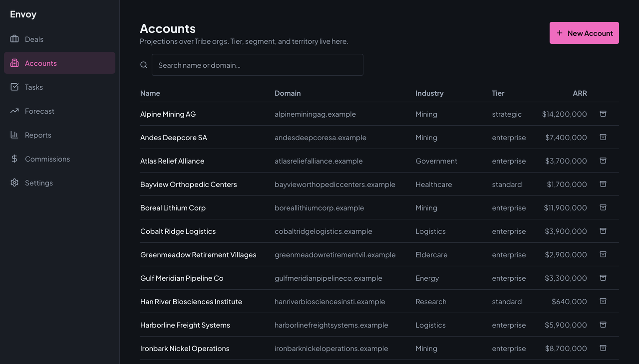The height and width of the screenshot is (364, 639).
Task: Click the Reports bar chart icon
Action: 14,135
